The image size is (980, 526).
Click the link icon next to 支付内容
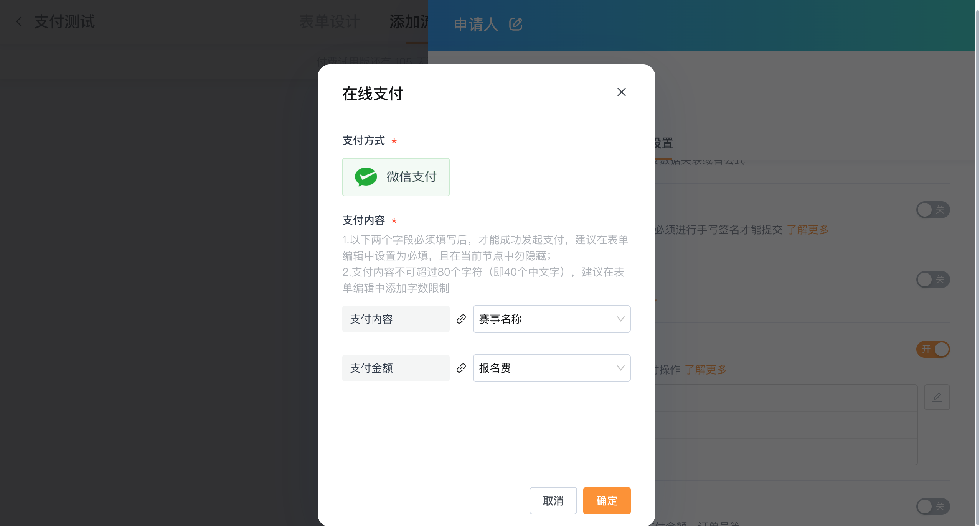(461, 319)
